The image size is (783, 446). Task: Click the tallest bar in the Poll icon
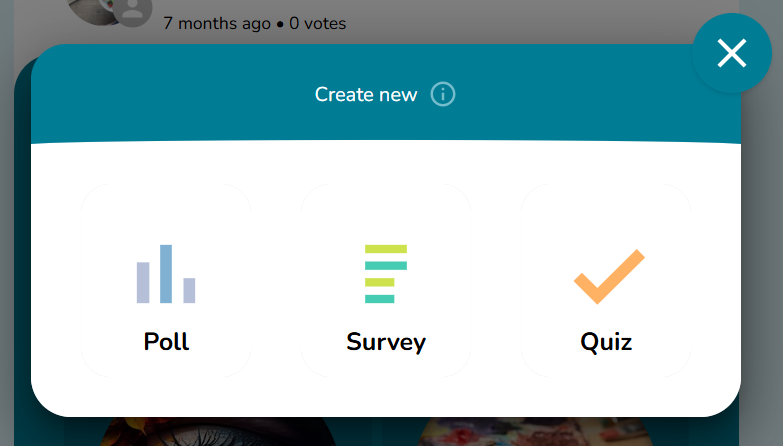click(x=166, y=273)
